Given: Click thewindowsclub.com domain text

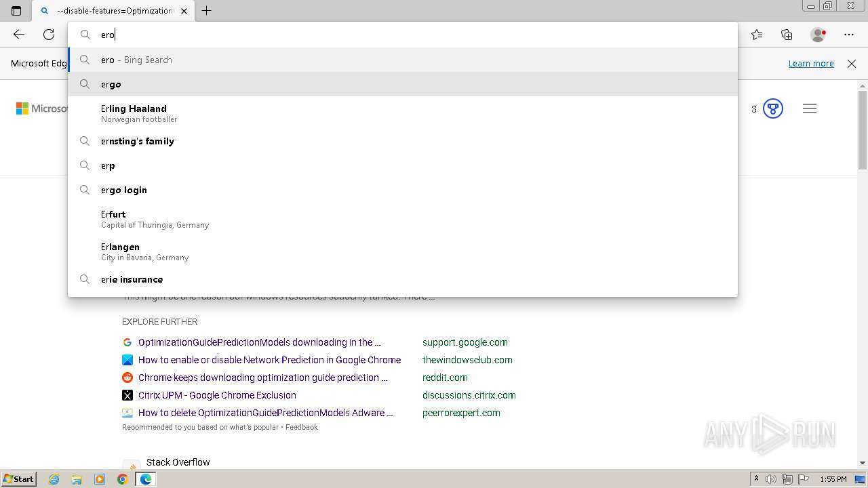Looking at the screenshot, I should click(467, 360).
